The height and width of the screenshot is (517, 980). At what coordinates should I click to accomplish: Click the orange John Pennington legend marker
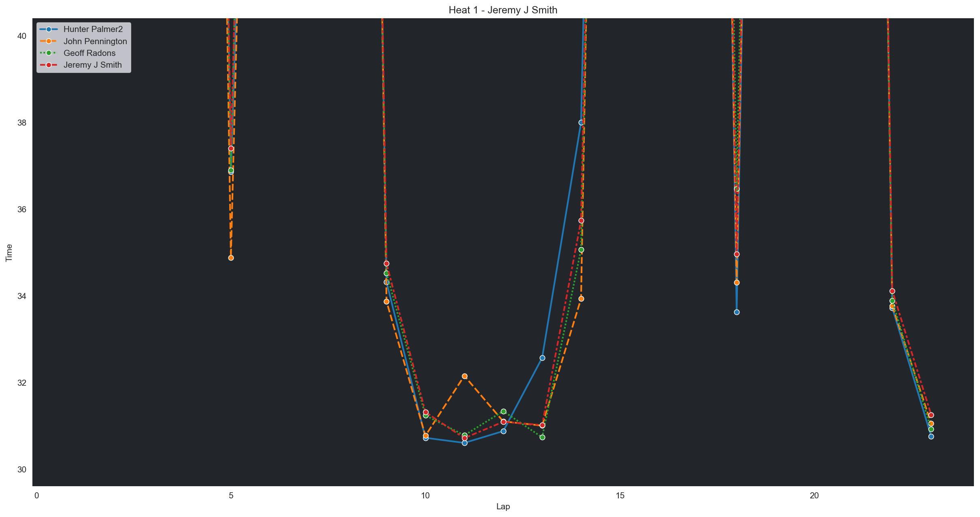pyautogui.click(x=49, y=41)
